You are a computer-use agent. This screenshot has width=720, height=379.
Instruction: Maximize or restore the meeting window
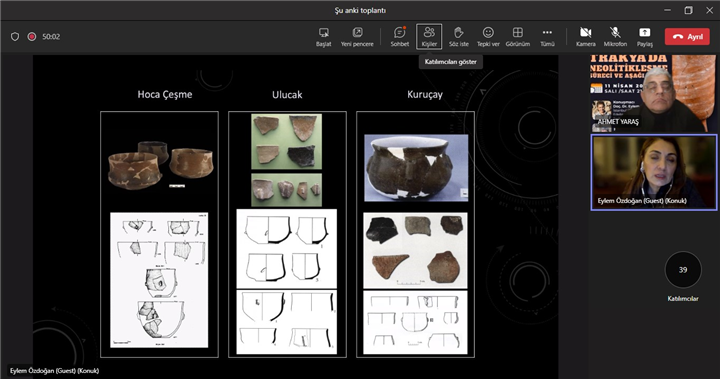(x=688, y=10)
